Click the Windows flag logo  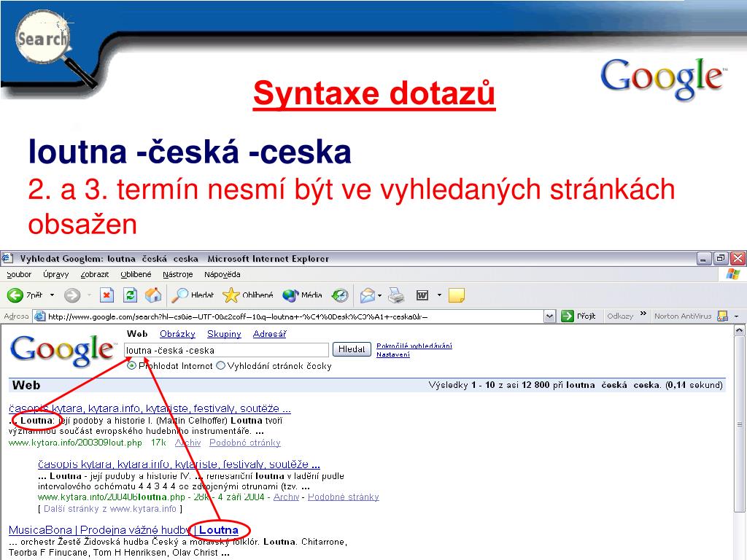733,274
